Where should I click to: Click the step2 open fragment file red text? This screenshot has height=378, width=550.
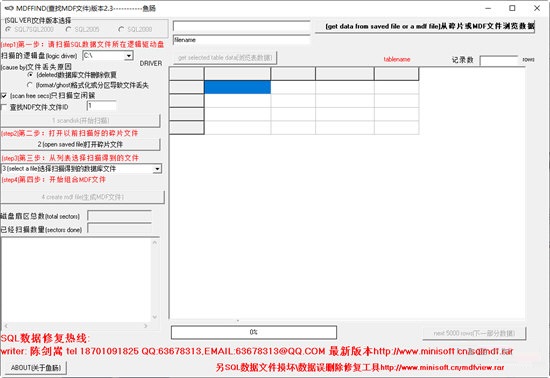(x=70, y=133)
